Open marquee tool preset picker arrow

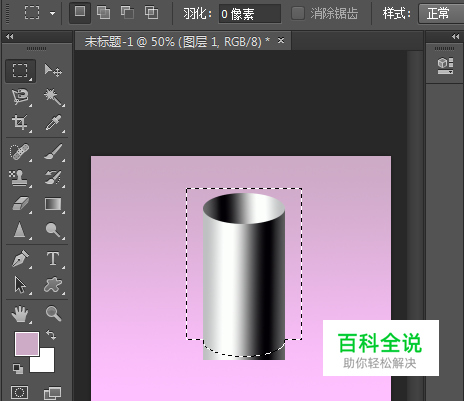pos(52,14)
